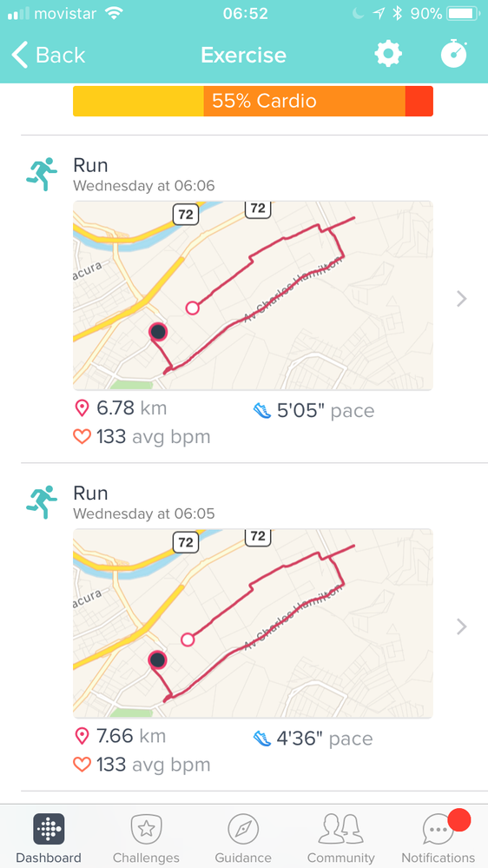Tap the stopwatch icon in header
The width and height of the screenshot is (488, 868).
pyautogui.click(x=454, y=54)
